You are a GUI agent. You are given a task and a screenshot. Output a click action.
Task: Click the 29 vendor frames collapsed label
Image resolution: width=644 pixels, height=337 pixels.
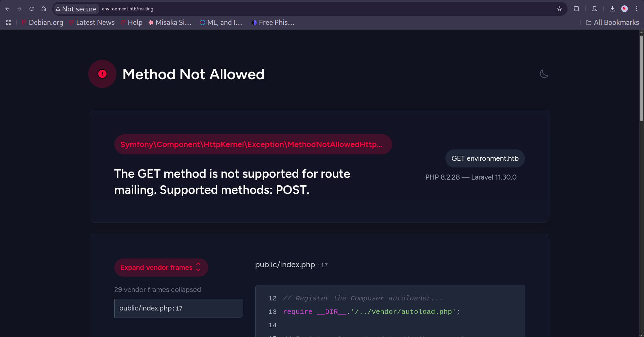[157, 290]
